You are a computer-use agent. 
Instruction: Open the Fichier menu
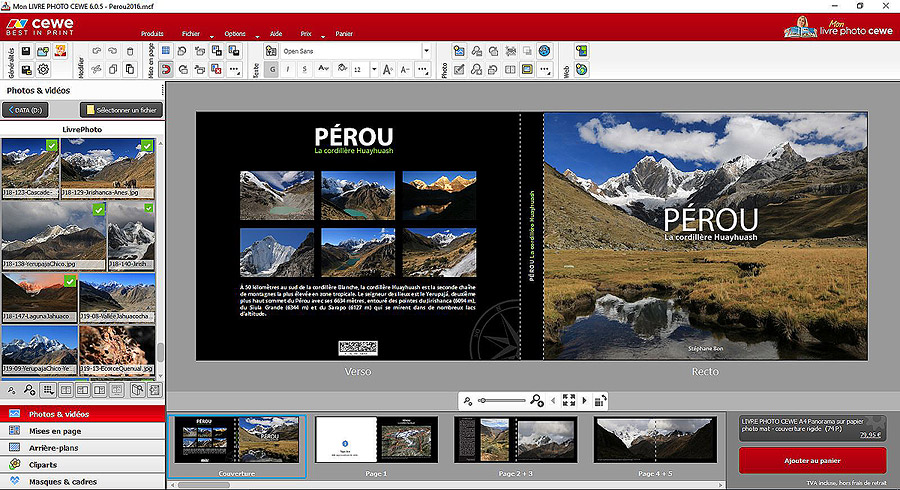(191, 34)
